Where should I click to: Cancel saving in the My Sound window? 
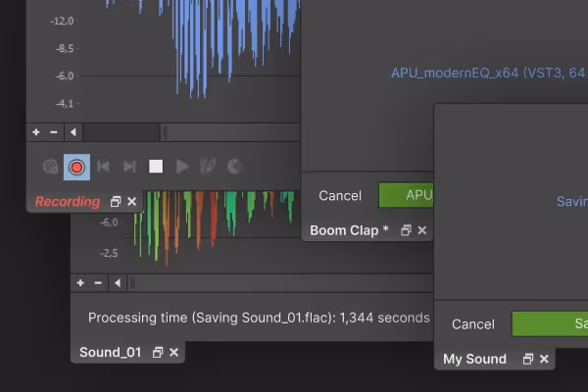473,324
